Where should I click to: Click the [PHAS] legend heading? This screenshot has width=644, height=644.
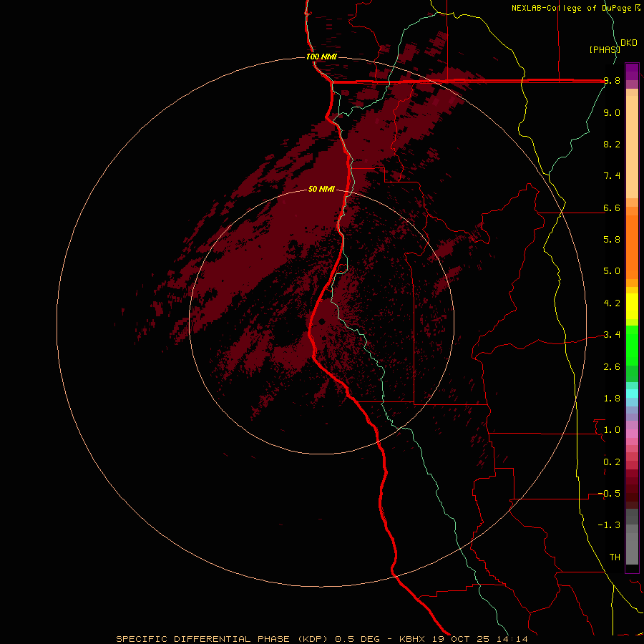[x=605, y=49]
